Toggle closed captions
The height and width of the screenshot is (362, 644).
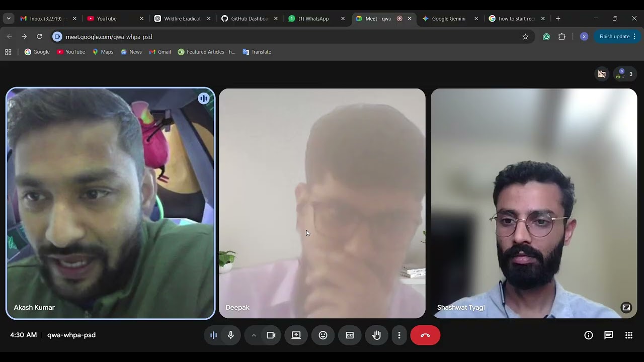[x=350, y=335]
